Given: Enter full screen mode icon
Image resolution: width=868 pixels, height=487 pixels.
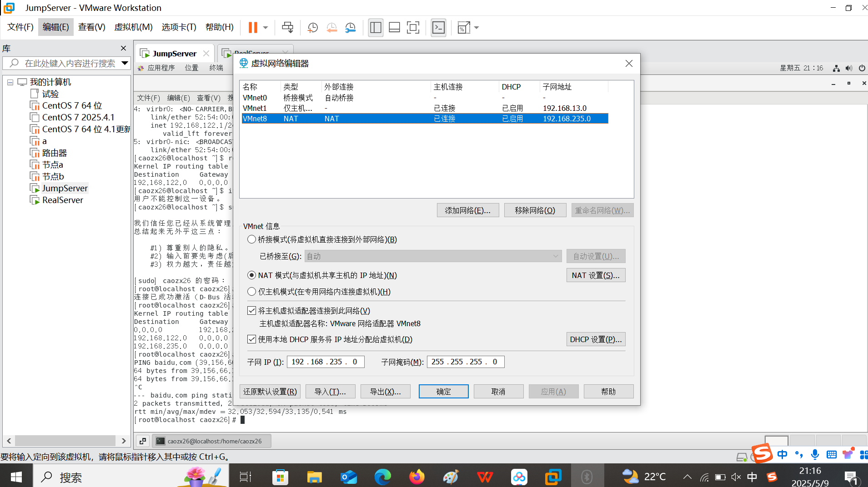Looking at the screenshot, I should tap(413, 28).
